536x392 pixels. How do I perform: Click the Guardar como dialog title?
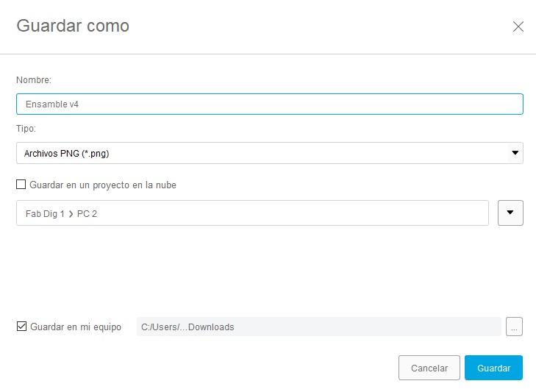click(73, 26)
